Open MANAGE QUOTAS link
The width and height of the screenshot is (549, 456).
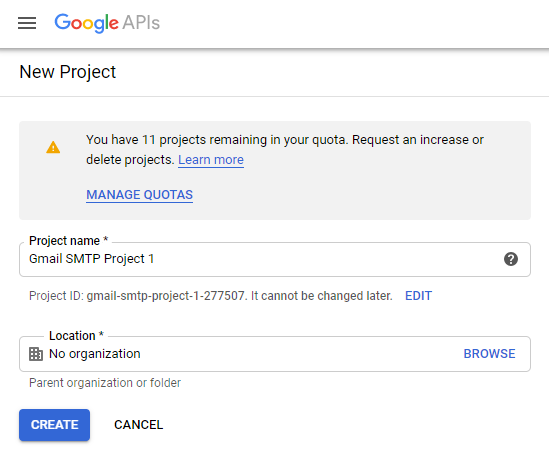[139, 195]
